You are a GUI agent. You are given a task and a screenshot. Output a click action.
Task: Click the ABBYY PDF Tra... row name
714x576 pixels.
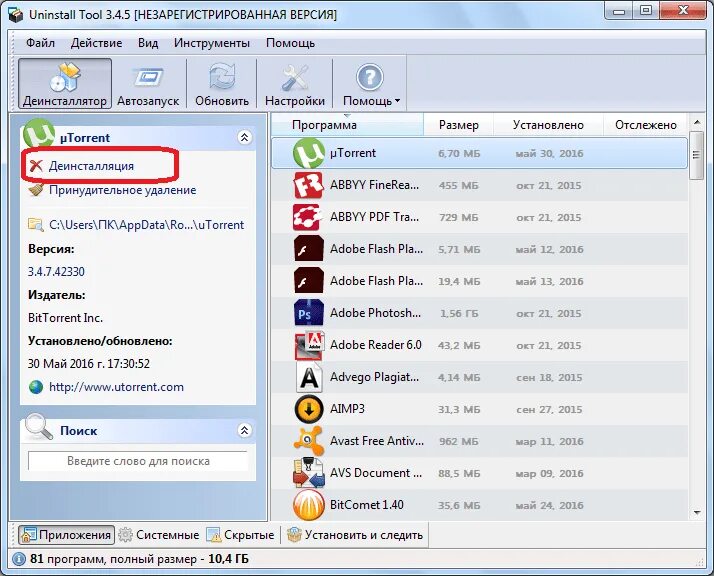point(374,217)
